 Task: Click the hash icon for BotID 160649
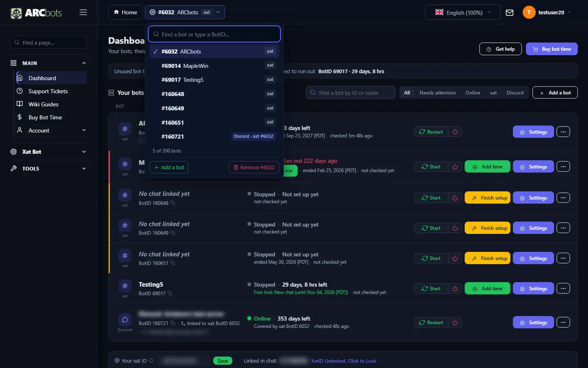click(x=125, y=225)
